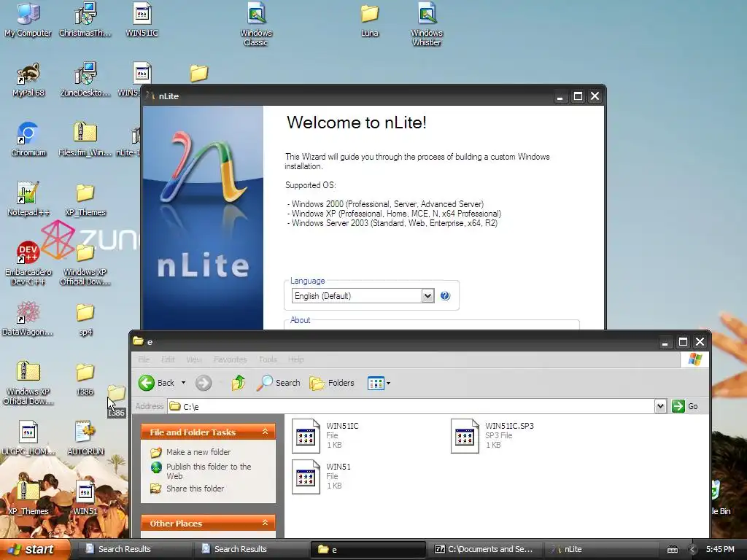Select WIN51IC.SP3 file in e folder

pos(492,435)
